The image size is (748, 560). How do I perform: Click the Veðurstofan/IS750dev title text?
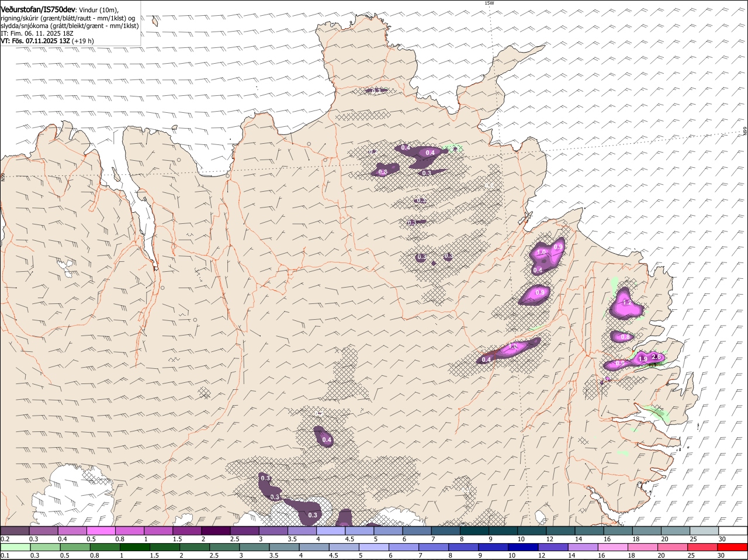pos(38,10)
